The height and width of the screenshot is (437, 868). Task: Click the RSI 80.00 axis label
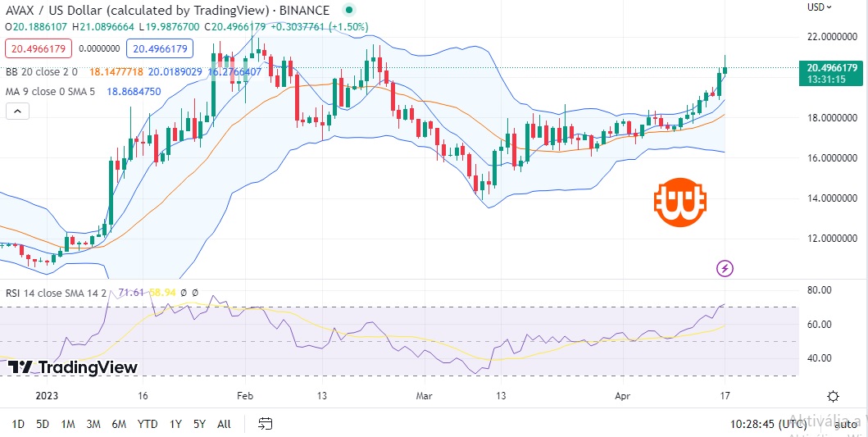click(820, 289)
